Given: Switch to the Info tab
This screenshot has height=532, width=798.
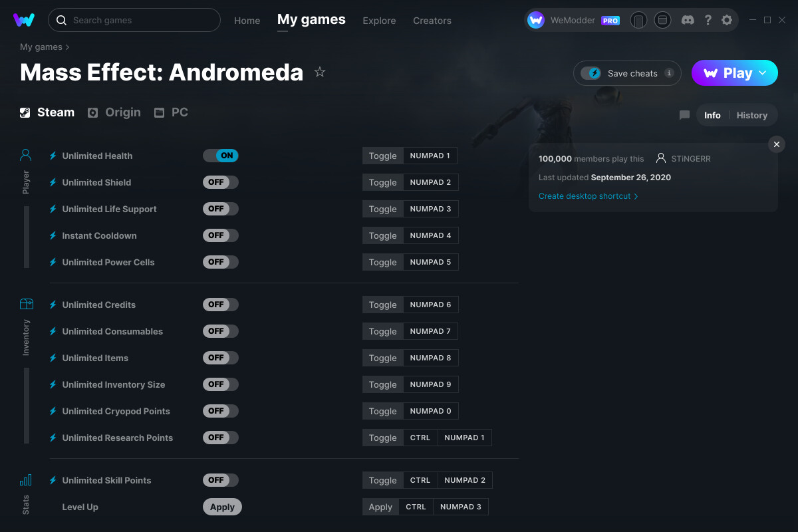Looking at the screenshot, I should (x=712, y=115).
